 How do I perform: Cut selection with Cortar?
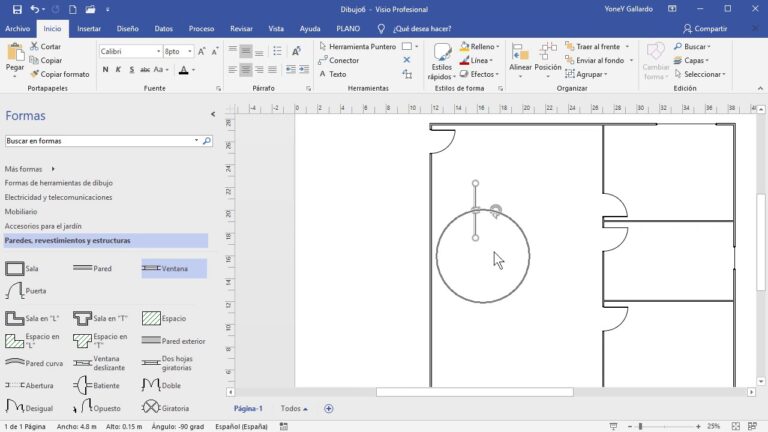tap(46, 47)
